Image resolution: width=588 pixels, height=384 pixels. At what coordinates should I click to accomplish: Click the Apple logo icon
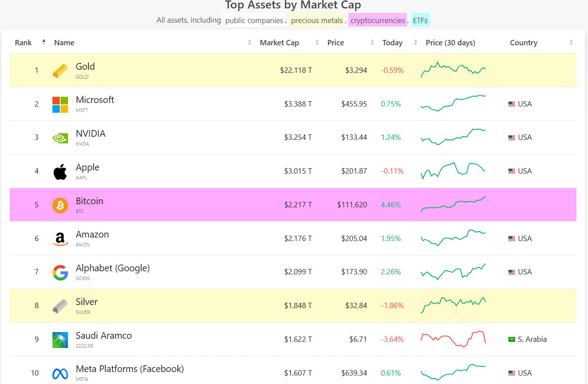point(60,171)
